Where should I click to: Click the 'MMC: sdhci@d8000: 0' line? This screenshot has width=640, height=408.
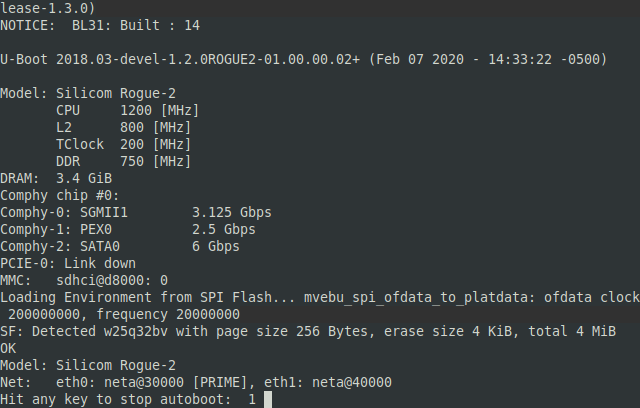[84, 280]
